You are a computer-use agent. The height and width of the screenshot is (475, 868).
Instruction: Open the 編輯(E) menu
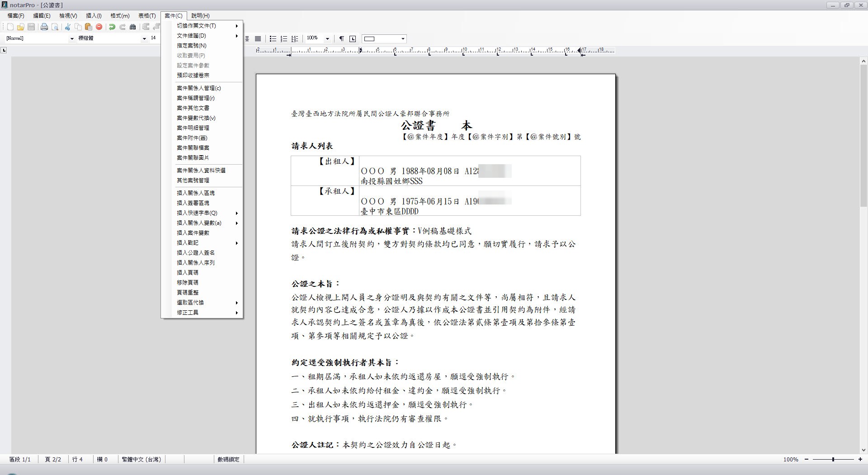click(42, 16)
